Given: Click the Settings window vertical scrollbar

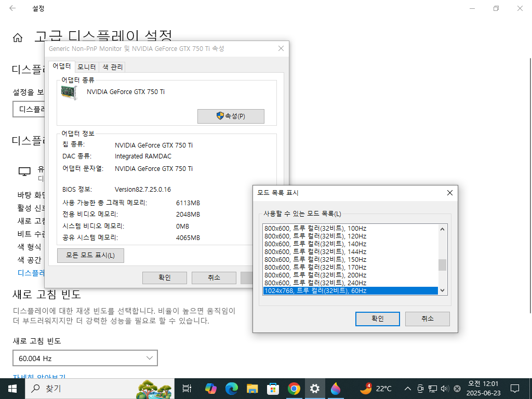Looking at the screenshot, I should (530, 186).
